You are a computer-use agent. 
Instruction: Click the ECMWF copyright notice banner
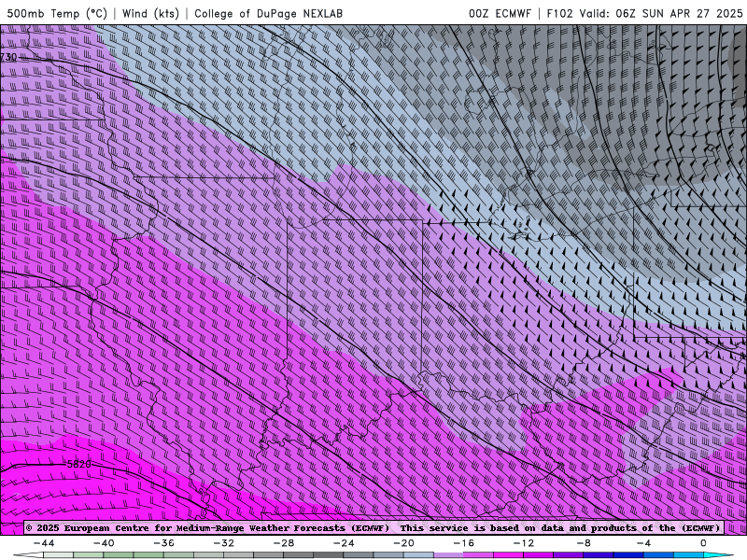373,527
